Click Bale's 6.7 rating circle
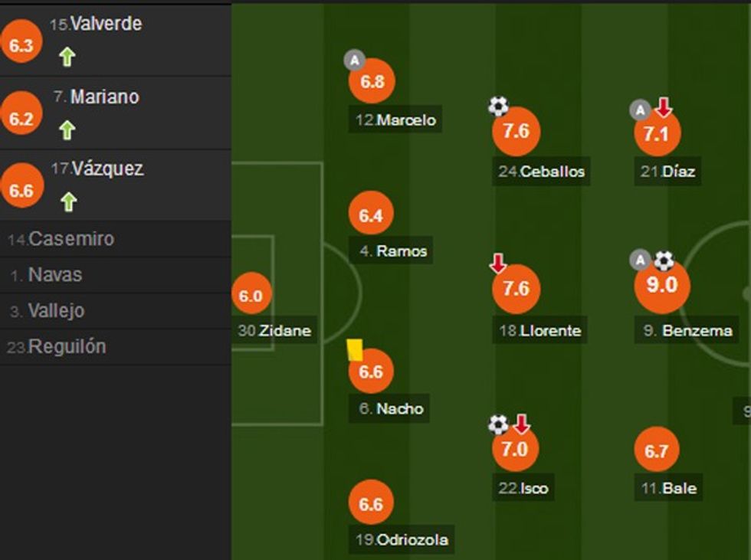Image resolution: width=751 pixels, height=560 pixels. pos(657,451)
